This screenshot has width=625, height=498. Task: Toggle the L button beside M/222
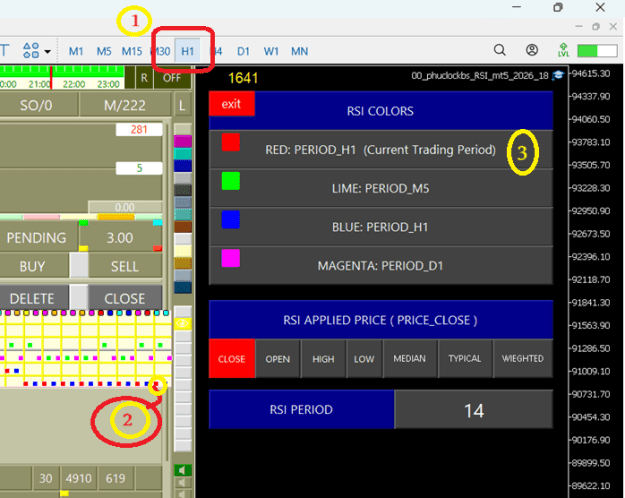[182, 106]
